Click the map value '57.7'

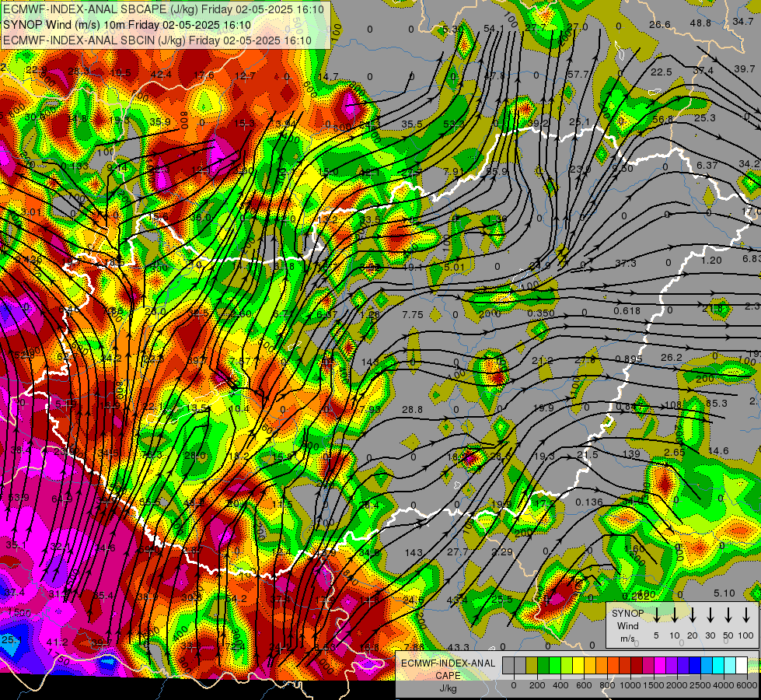578,75
